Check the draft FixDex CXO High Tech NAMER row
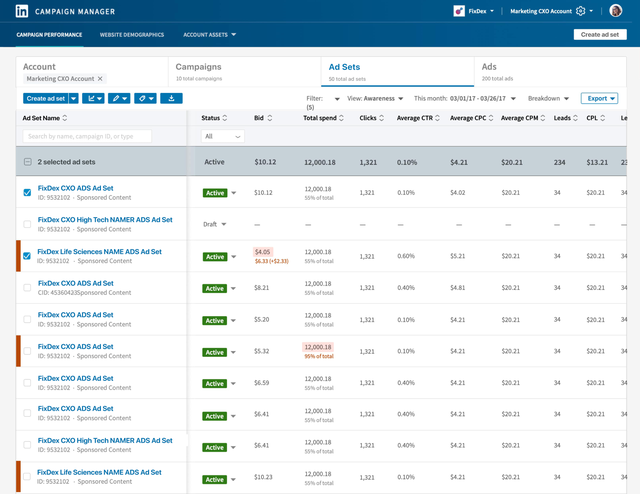The image size is (640, 494). click(27, 224)
